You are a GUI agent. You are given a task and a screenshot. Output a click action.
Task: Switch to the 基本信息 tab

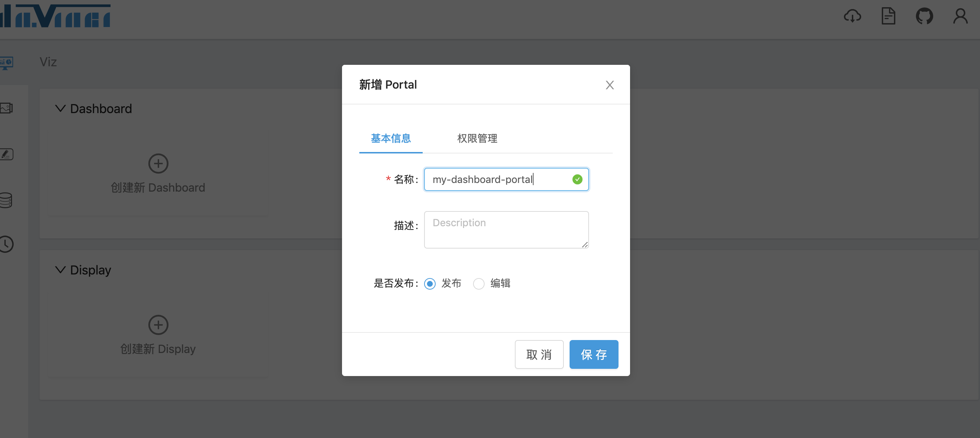pos(391,139)
